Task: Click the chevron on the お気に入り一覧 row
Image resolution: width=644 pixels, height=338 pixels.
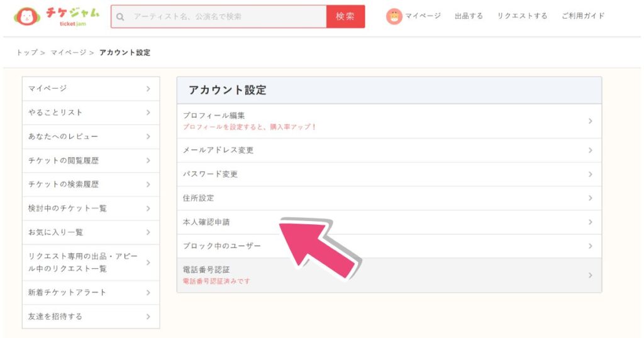Action: coord(148,232)
